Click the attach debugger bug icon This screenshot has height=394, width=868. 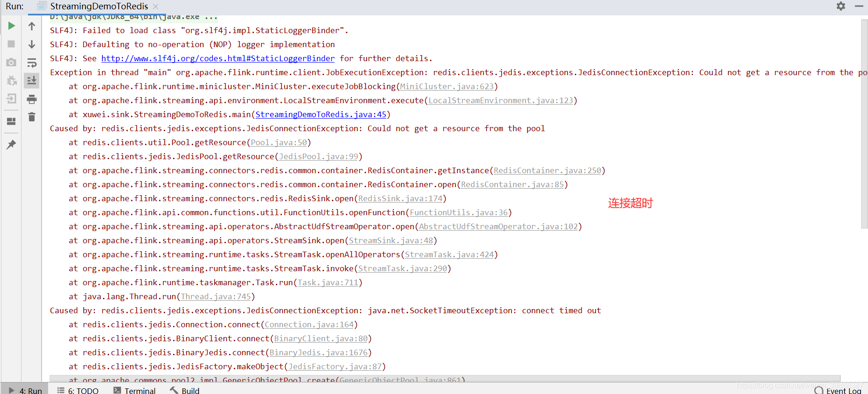click(x=11, y=80)
